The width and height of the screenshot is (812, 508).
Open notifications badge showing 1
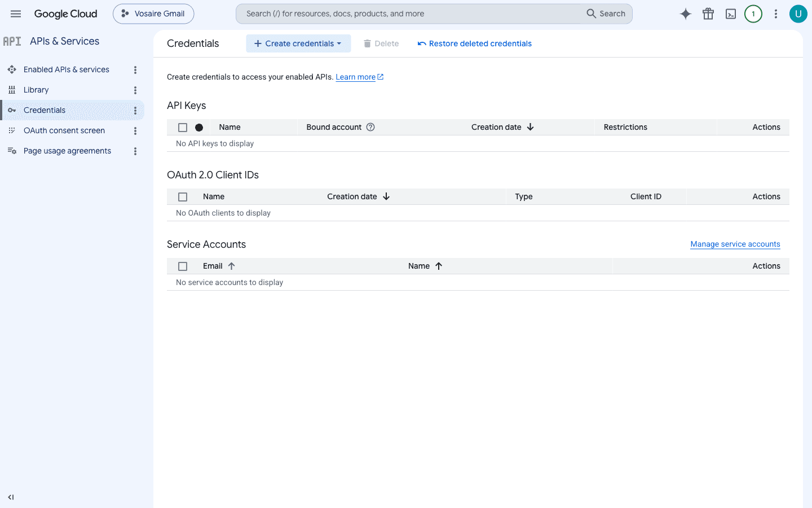(x=753, y=14)
